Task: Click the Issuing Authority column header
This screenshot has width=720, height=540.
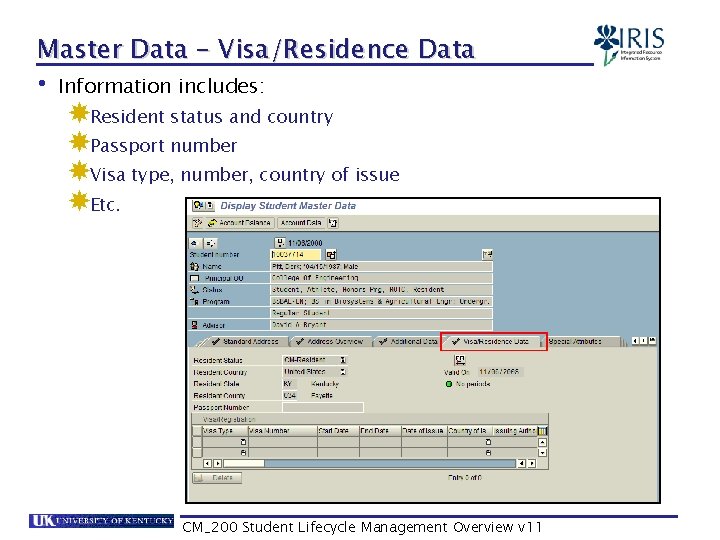Action: tap(515, 431)
